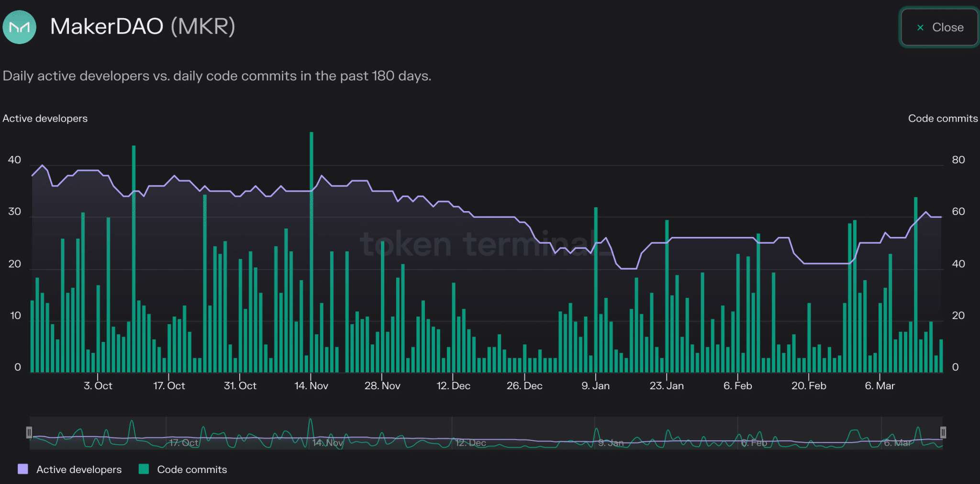Click the left axis value 40
Image resolution: width=980 pixels, height=484 pixels.
(14, 160)
